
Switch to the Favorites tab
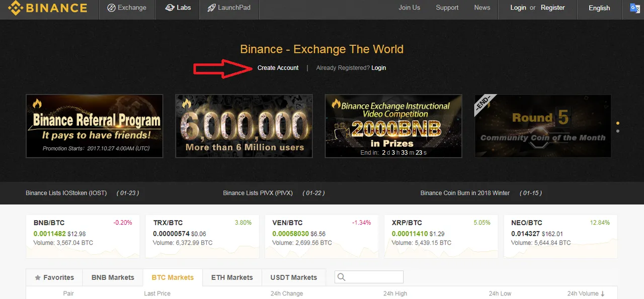click(54, 277)
